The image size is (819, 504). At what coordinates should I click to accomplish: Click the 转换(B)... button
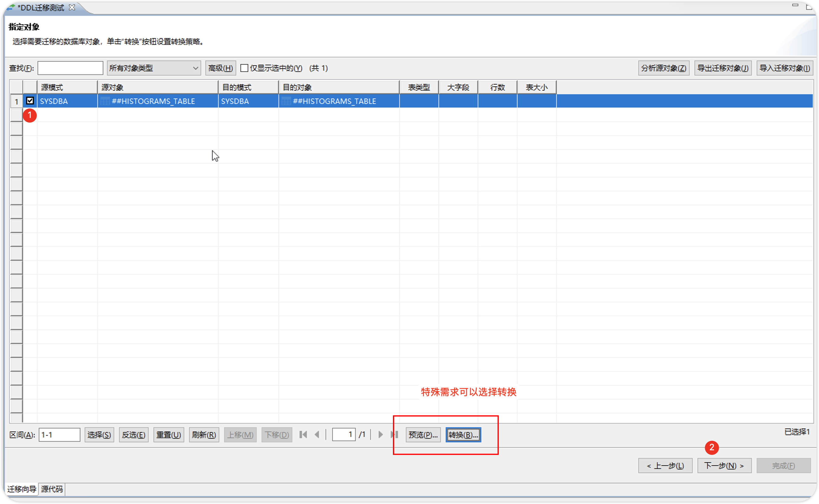(x=463, y=435)
